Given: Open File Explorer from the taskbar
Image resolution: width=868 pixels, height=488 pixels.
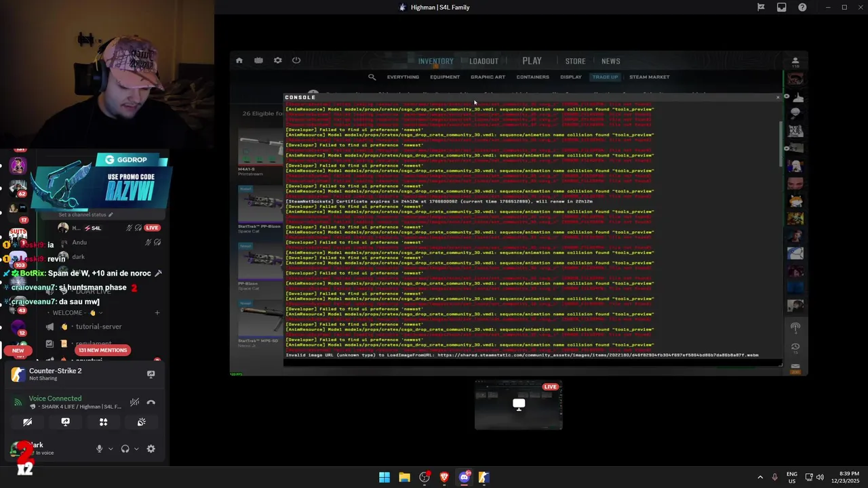Looking at the screenshot, I should pyautogui.click(x=404, y=477).
